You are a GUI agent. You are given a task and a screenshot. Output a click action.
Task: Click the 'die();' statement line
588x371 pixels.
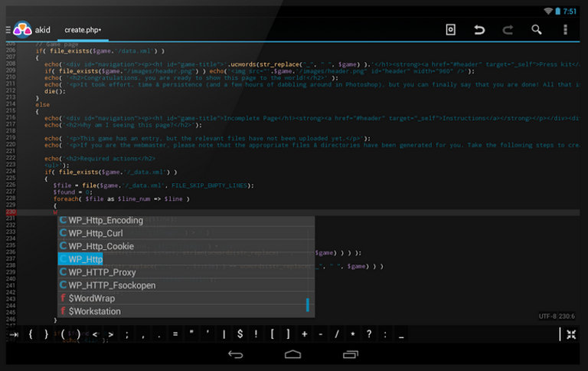55,91
